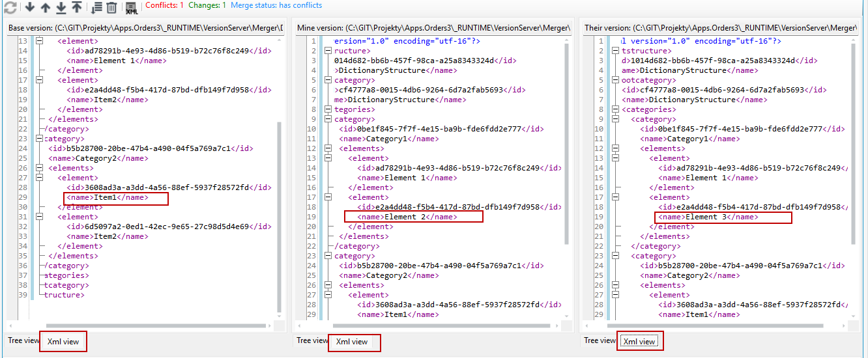
Task: Switch Base version pane to Tree view
Action: click(x=22, y=340)
